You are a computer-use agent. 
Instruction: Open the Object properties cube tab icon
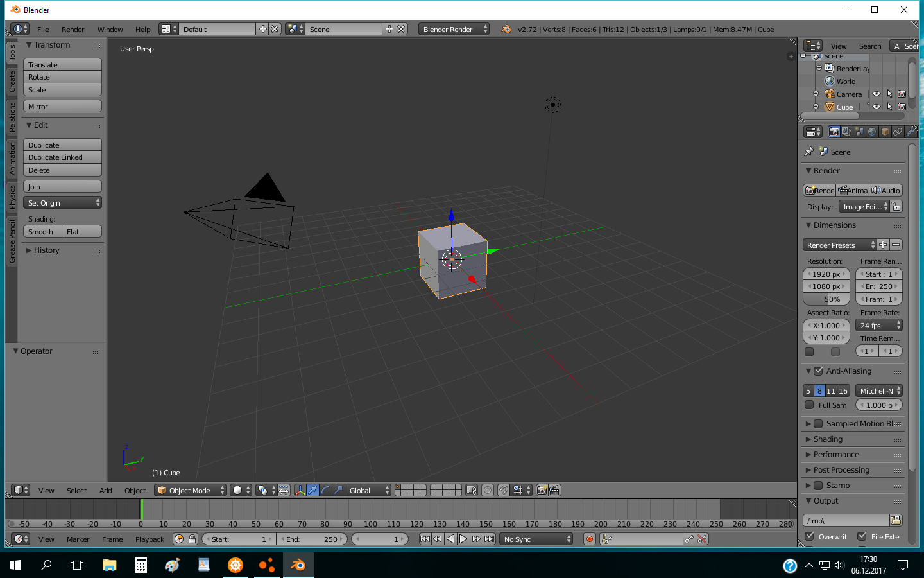tap(885, 132)
